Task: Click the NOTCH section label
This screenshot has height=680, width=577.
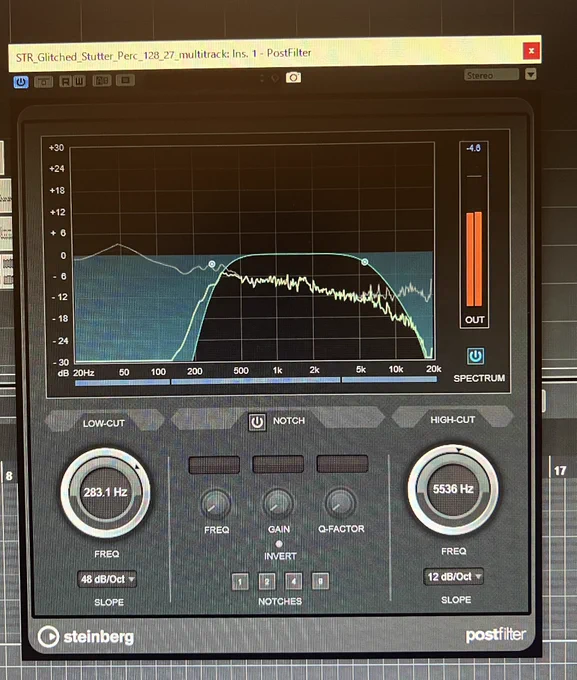Action: point(289,421)
